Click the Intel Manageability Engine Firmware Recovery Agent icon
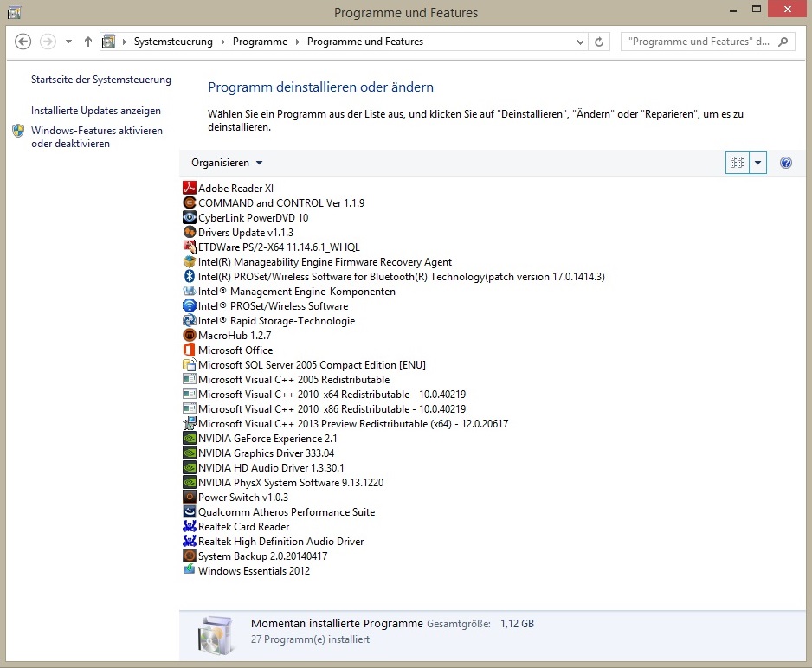The image size is (812, 668). (x=190, y=261)
